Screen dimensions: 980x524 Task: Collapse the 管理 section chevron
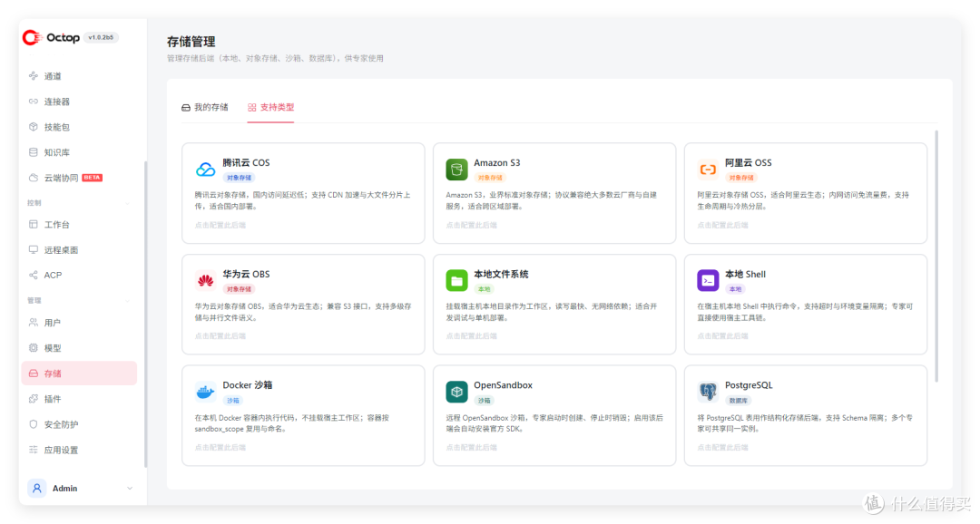(128, 301)
